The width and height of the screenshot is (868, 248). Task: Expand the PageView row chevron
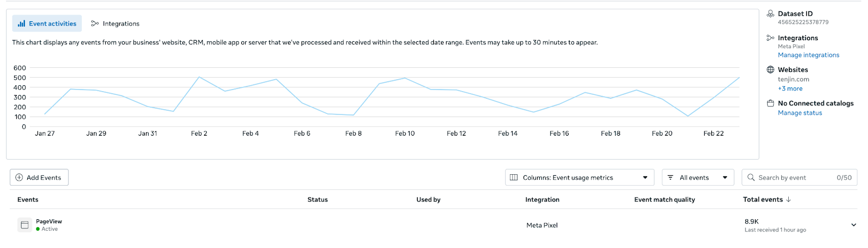click(x=853, y=225)
